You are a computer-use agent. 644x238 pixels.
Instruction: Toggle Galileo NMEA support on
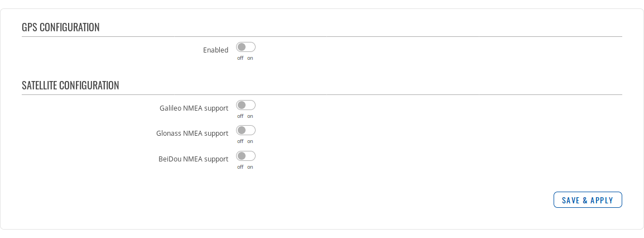coord(246,106)
